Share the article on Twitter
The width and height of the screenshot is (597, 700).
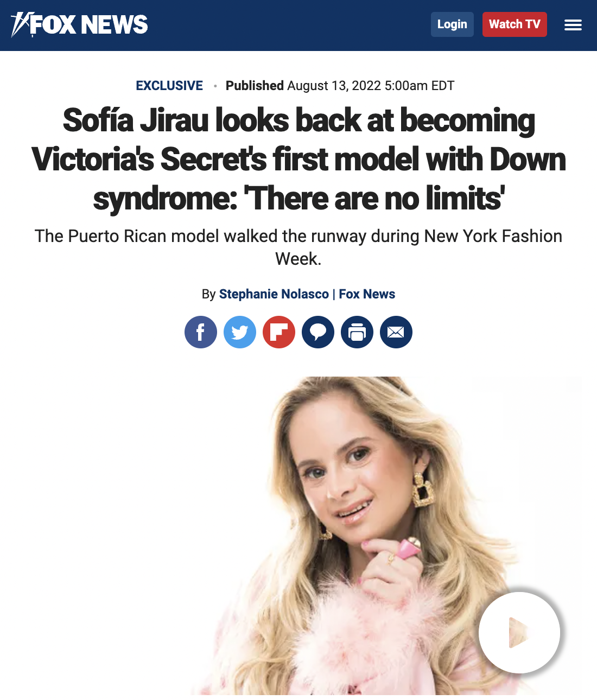click(240, 332)
